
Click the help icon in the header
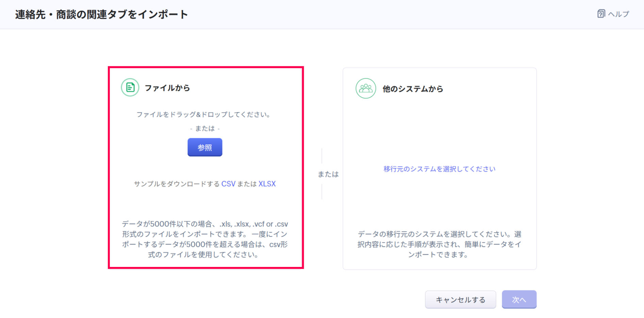601,14
